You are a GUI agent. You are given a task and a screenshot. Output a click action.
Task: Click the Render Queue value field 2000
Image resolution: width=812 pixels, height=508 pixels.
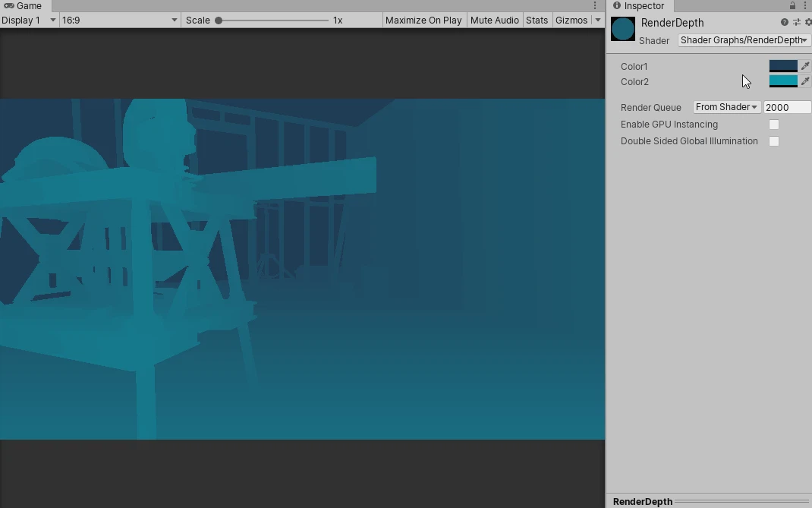787,107
